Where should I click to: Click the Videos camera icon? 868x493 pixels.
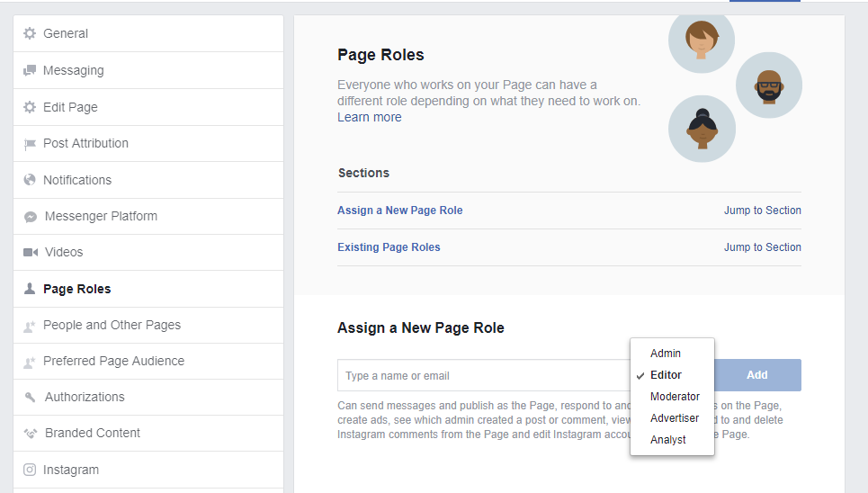point(30,253)
